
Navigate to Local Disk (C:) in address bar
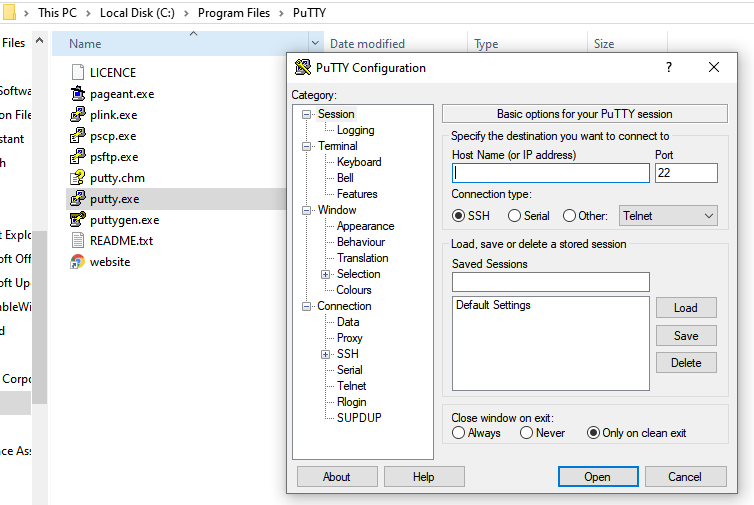(138, 13)
